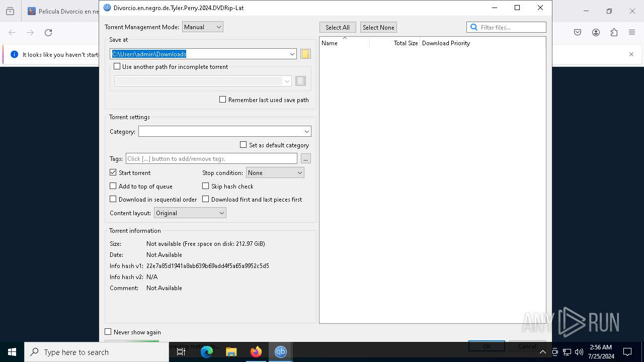Open network status in system tray

[567, 352]
